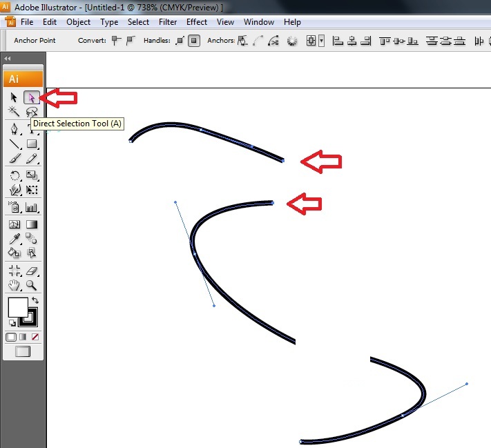This screenshot has height=448, width=491.
Task: Show handles for selected anchor points
Action: (x=180, y=41)
